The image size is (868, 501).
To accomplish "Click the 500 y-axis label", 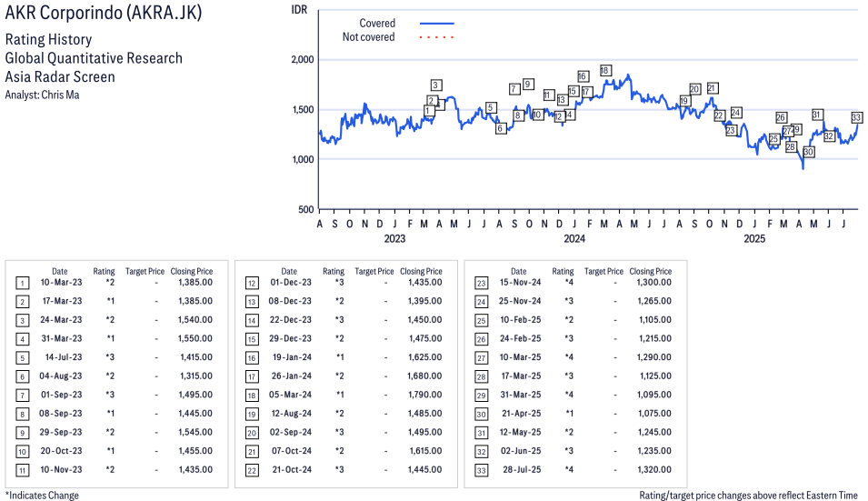I will coord(306,209).
